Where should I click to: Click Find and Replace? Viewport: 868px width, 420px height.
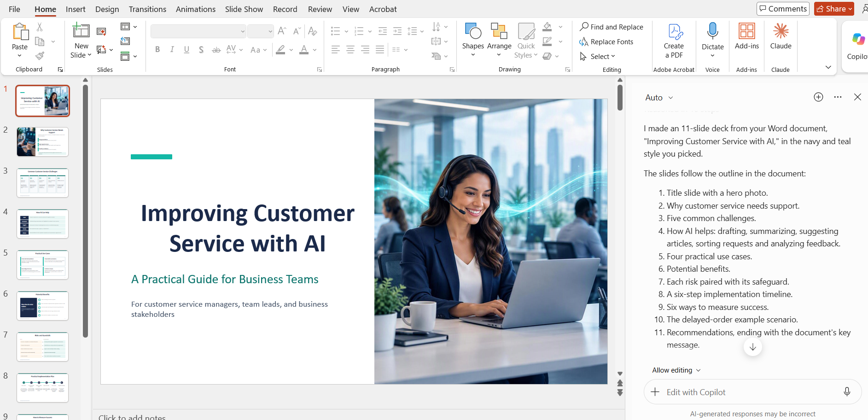point(612,27)
